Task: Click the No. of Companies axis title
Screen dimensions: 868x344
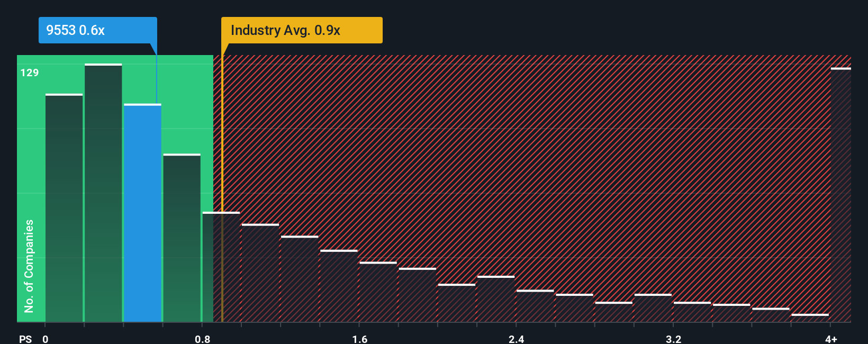Action: point(29,266)
